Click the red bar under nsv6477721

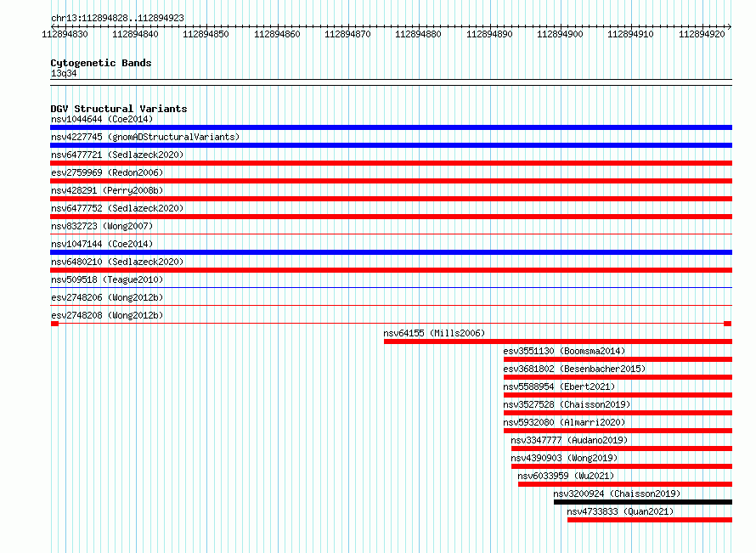tap(391, 163)
